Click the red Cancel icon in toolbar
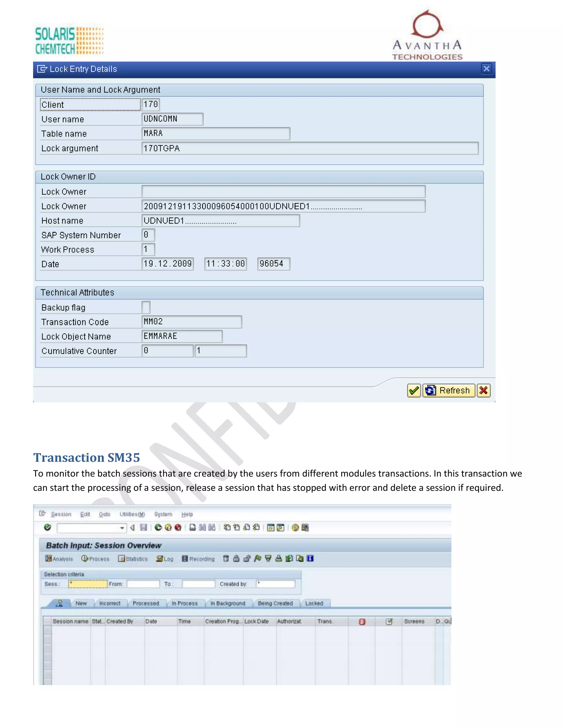563x728 pixels. [178, 527]
